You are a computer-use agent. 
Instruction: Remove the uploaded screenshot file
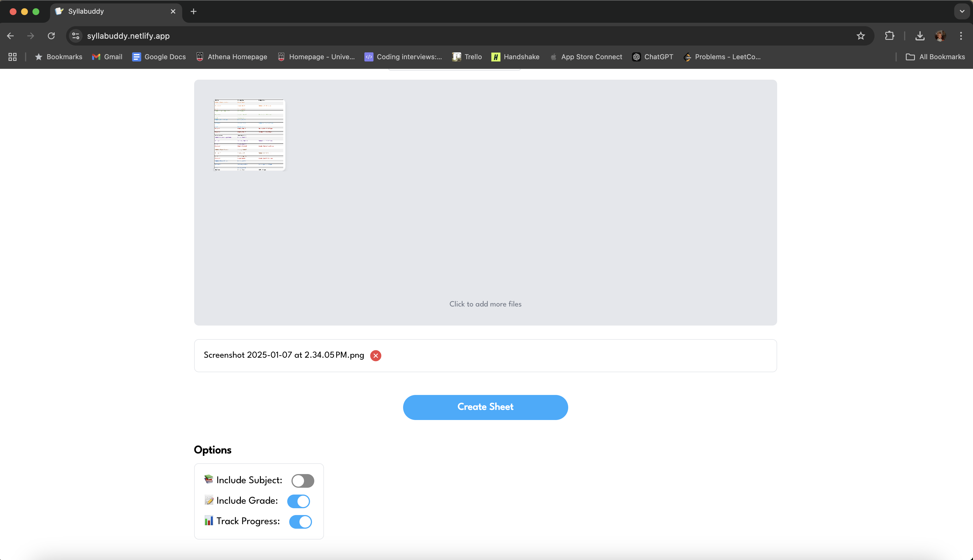click(x=375, y=355)
